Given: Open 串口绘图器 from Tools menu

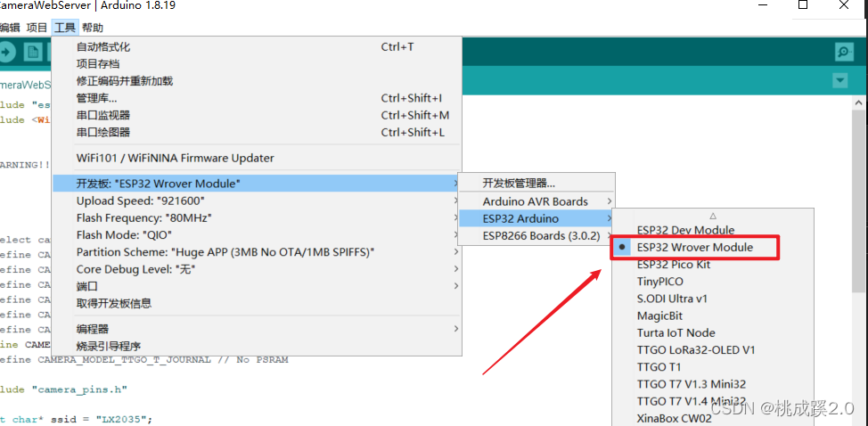Looking at the screenshot, I should pos(257,133).
